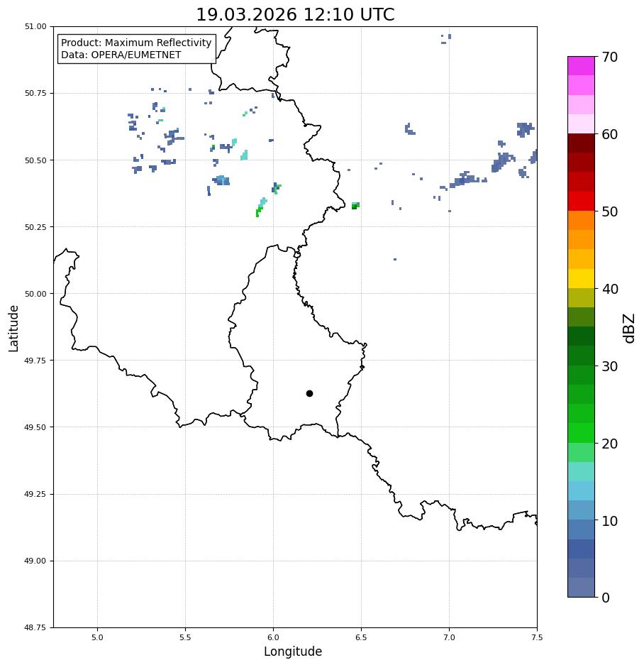This screenshot has width=644, height=665.
Task: Click the latitude tick label '49.25'
Action: (x=35, y=494)
